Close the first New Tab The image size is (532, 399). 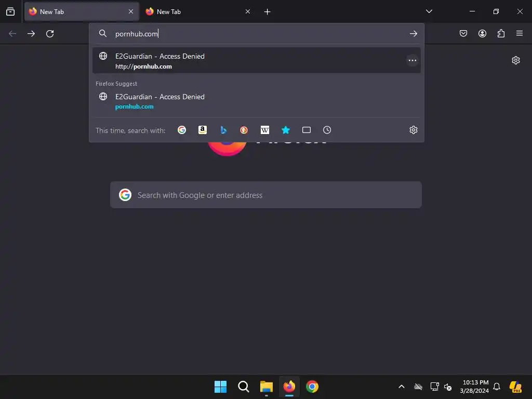pos(130,11)
